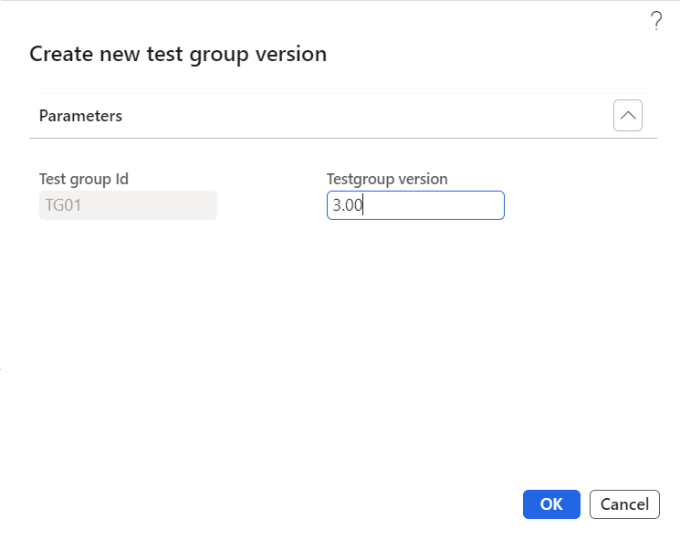Click the Test group Id field showing TG01

tap(128, 206)
